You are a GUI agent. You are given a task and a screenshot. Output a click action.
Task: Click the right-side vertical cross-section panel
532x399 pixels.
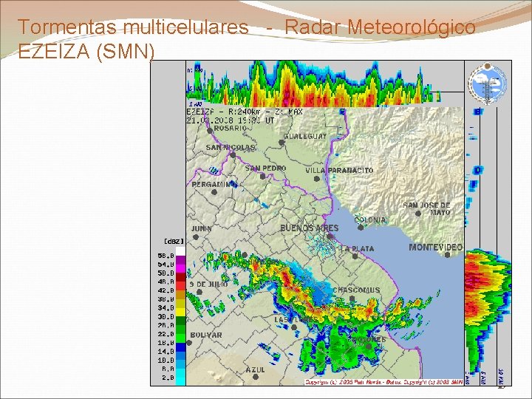tap(488, 246)
